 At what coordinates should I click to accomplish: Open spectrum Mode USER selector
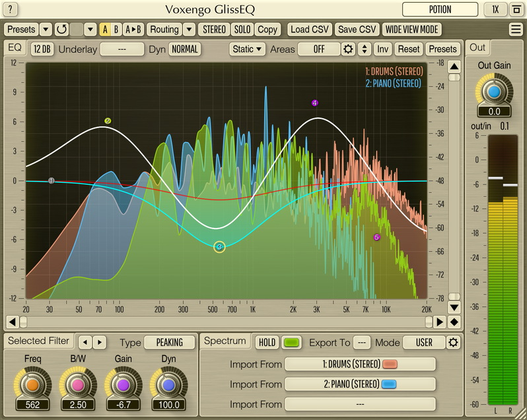[x=424, y=342]
